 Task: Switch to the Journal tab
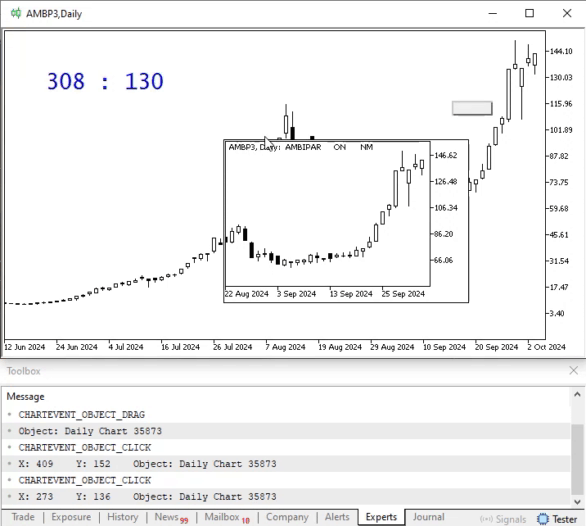tap(429, 517)
